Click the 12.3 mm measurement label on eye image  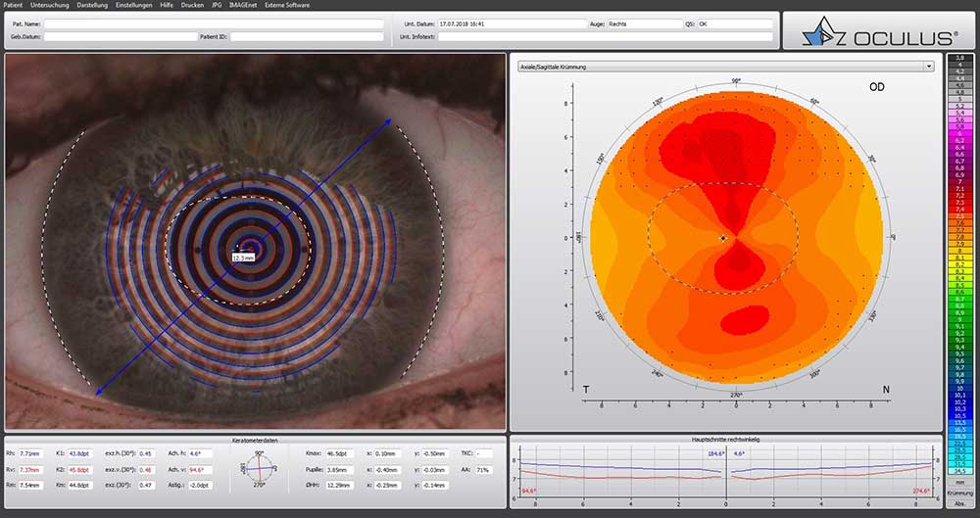pyautogui.click(x=244, y=257)
